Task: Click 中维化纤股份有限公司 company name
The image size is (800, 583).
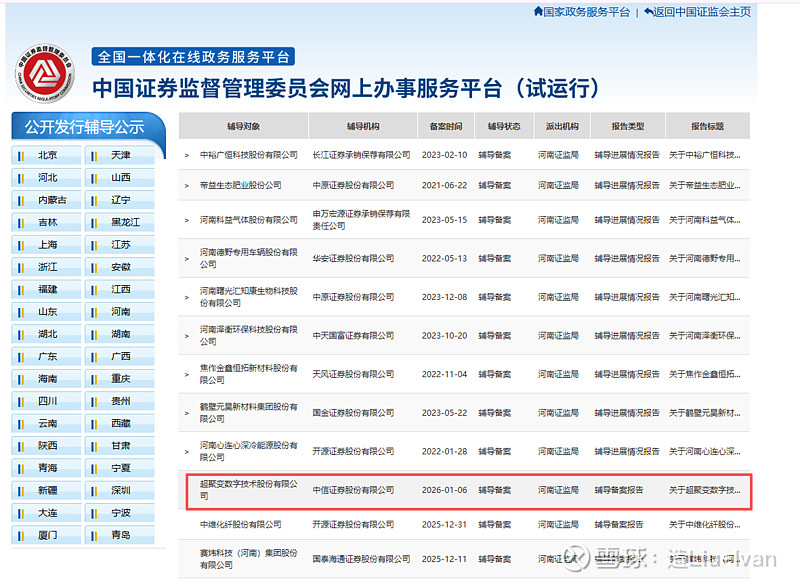Action: tap(240, 524)
